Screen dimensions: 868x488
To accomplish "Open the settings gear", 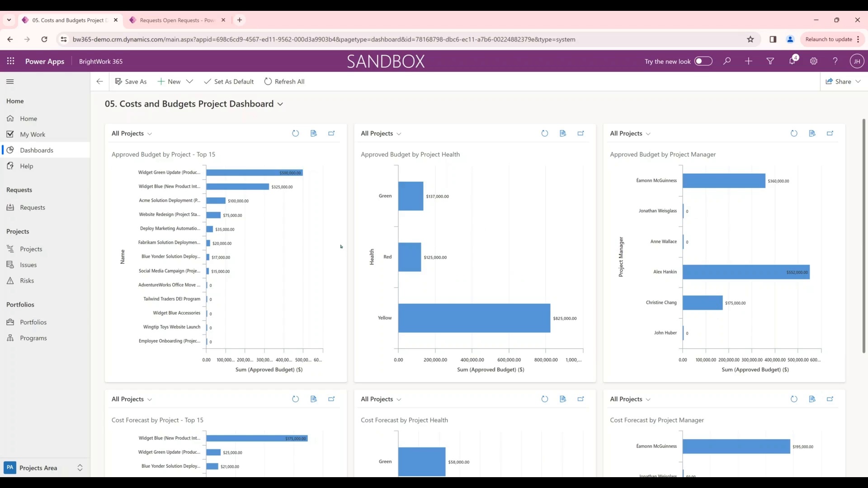I will 814,61.
